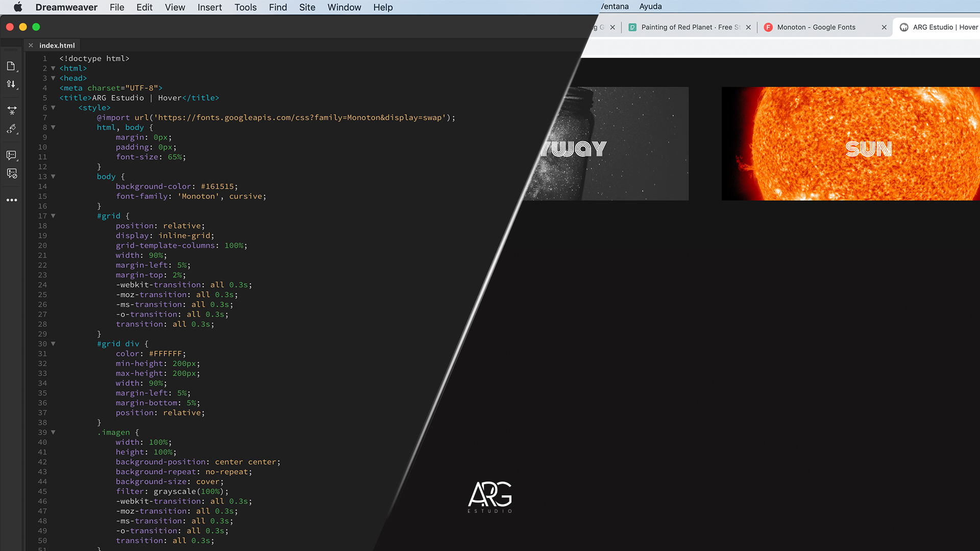This screenshot has height=551, width=980.
Task: Open the Site menu
Action: point(307,7)
